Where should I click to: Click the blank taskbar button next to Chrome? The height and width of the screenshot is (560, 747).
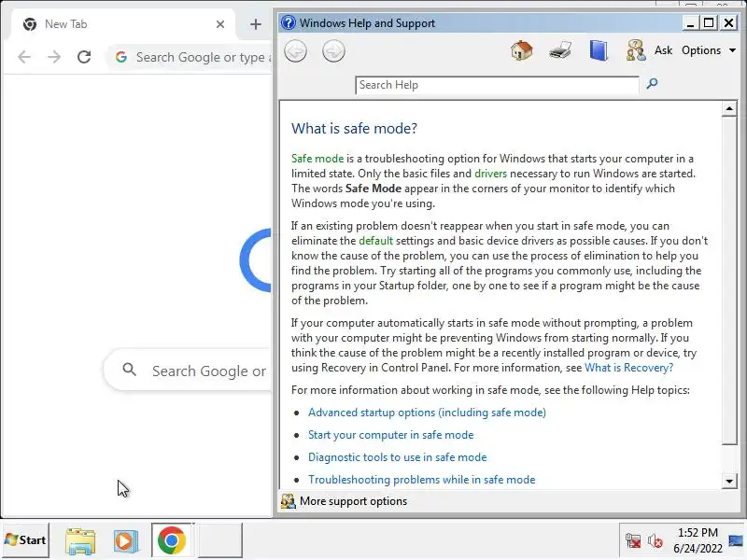click(x=220, y=540)
